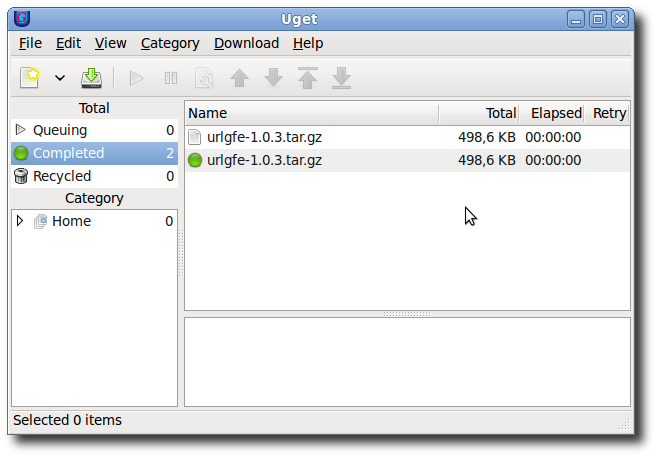Open the Download menu
Screen dimensions: 658x458
tap(246, 43)
